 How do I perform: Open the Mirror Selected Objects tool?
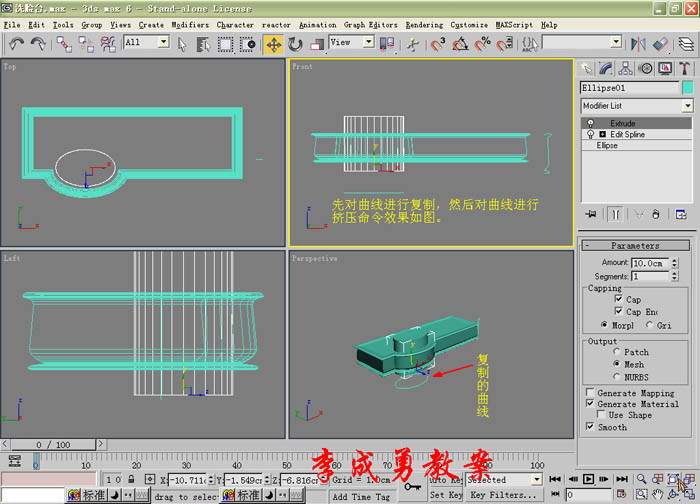click(639, 44)
